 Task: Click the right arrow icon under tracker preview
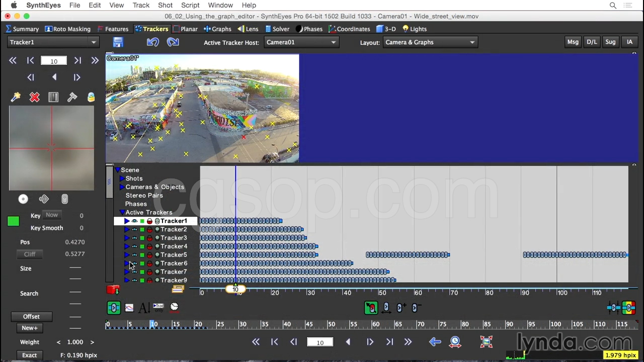point(44,199)
